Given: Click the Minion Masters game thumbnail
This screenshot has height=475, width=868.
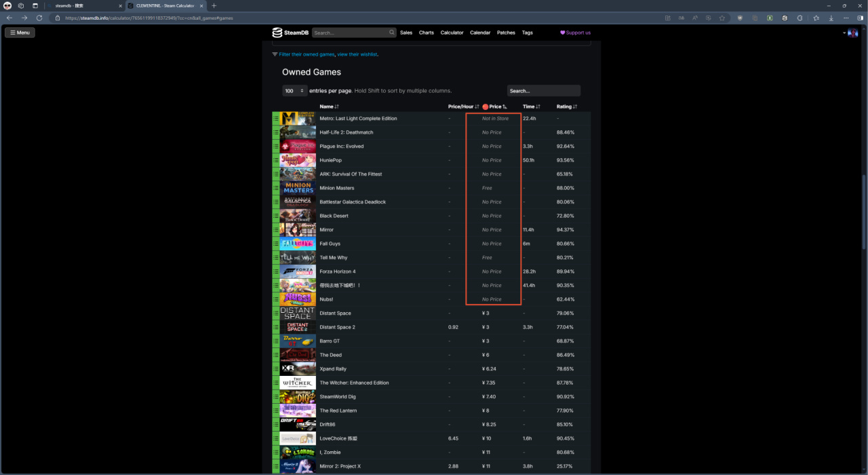Looking at the screenshot, I should 298,188.
